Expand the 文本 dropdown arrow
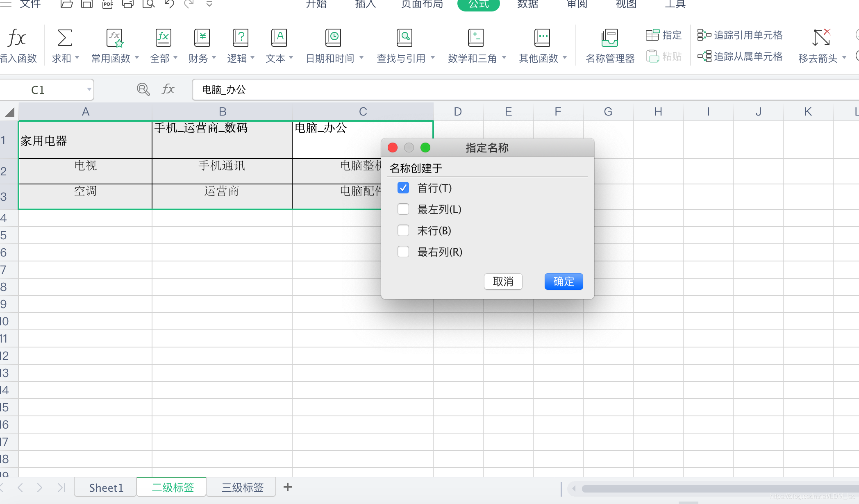The width and height of the screenshot is (859, 504). pyautogui.click(x=291, y=58)
